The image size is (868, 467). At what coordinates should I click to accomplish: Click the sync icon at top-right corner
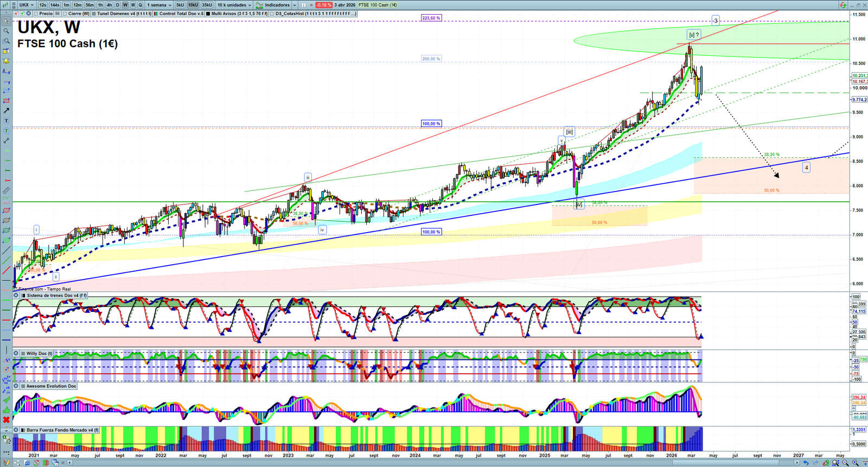(x=843, y=5)
